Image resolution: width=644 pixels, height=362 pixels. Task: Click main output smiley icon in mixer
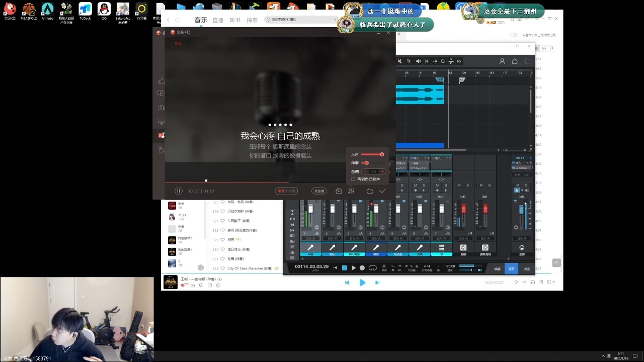tap(522, 247)
